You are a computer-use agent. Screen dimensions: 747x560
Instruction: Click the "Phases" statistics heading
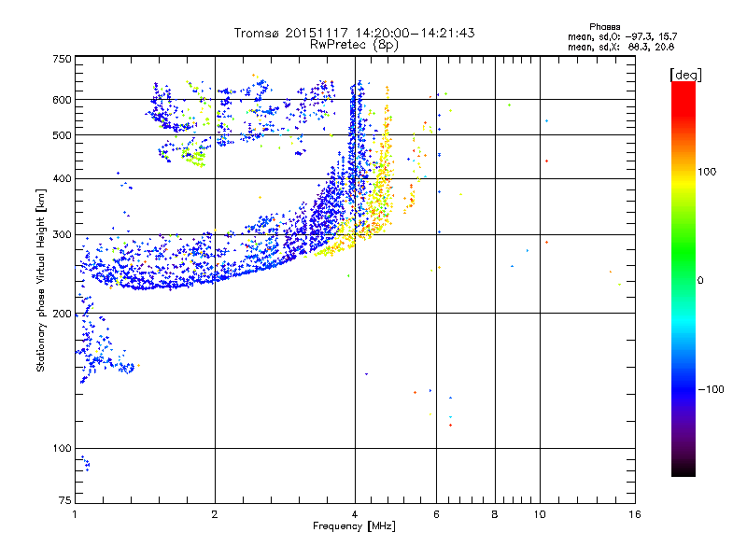point(604,27)
